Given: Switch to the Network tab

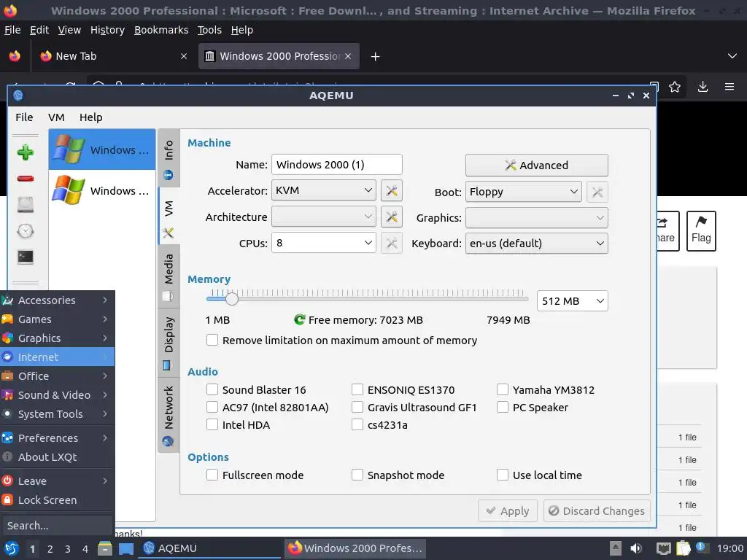Looking at the screenshot, I should tap(169, 415).
